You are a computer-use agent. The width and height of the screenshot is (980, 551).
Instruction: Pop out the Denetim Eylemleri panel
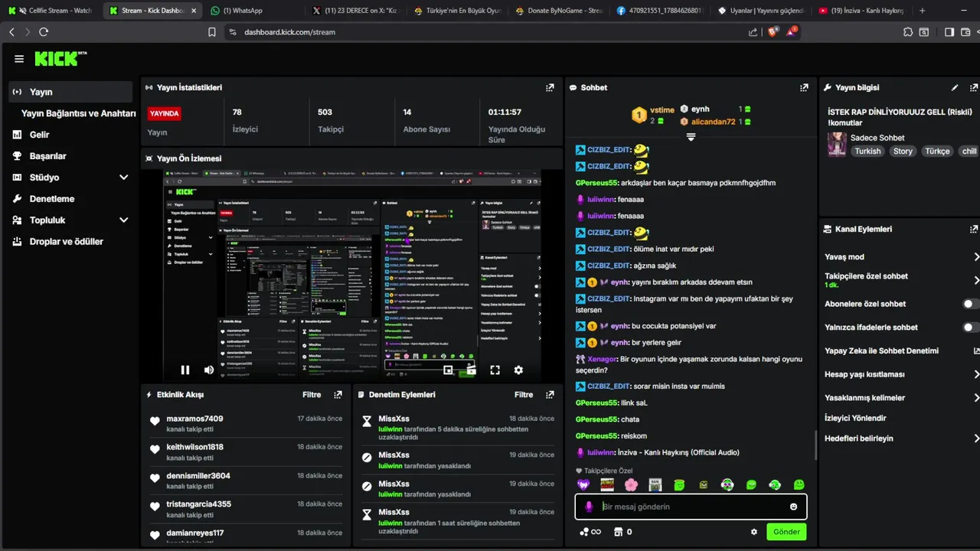pyautogui.click(x=550, y=395)
